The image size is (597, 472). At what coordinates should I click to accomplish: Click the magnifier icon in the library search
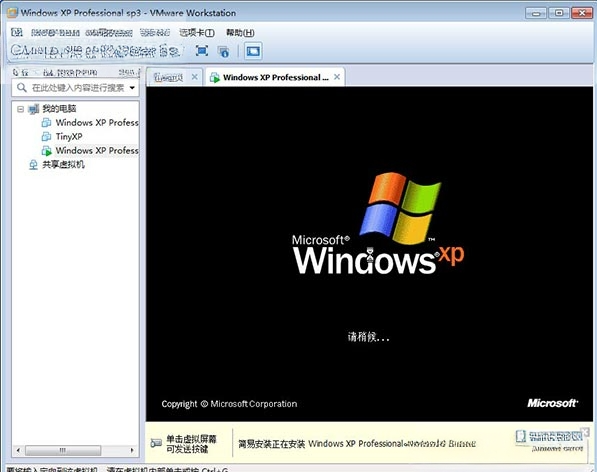click(x=22, y=88)
